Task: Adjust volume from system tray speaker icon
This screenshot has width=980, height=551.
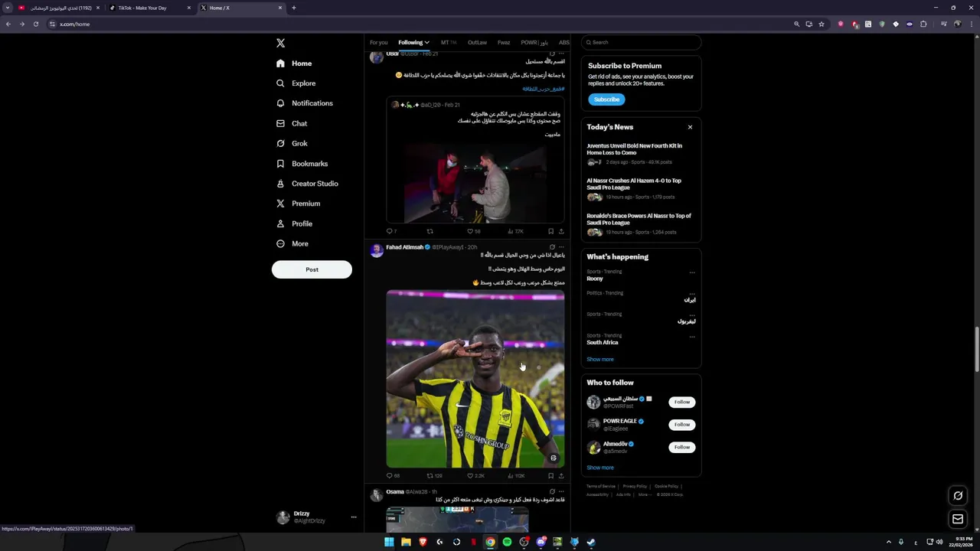Action: click(x=939, y=542)
